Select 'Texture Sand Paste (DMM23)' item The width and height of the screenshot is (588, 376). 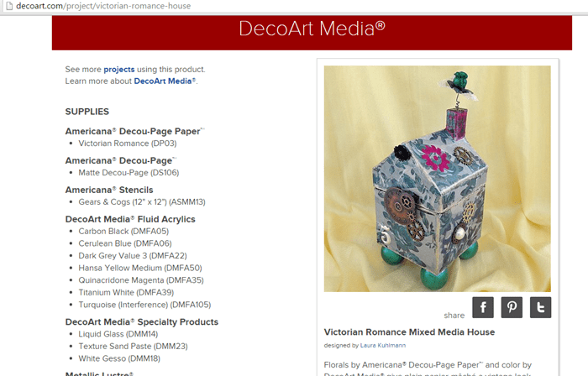pyautogui.click(x=133, y=347)
